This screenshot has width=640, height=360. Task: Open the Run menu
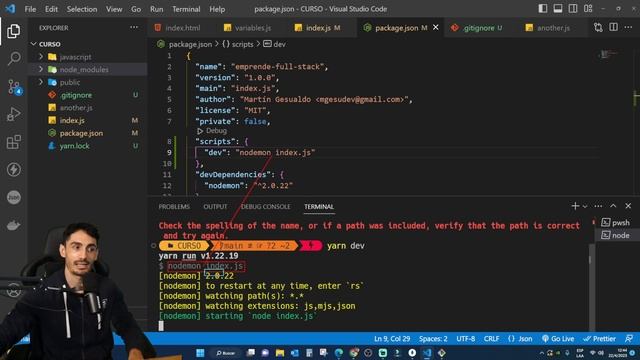pyautogui.click(x=156, y=9)
